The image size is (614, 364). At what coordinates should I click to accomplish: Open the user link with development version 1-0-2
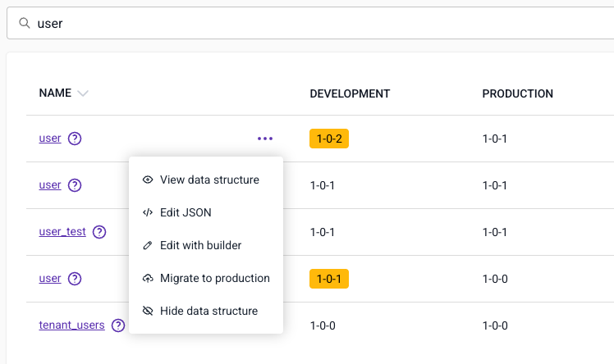pos(50,139)
